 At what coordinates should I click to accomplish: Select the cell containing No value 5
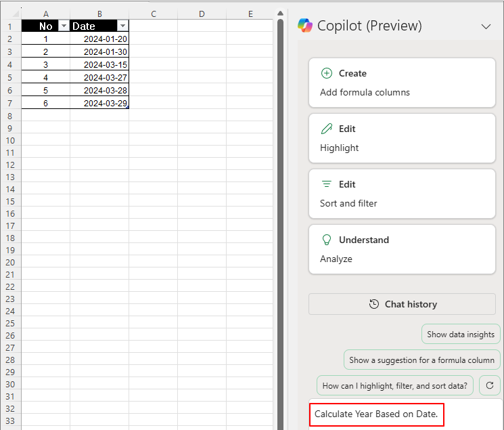click(x=45, y=90)
